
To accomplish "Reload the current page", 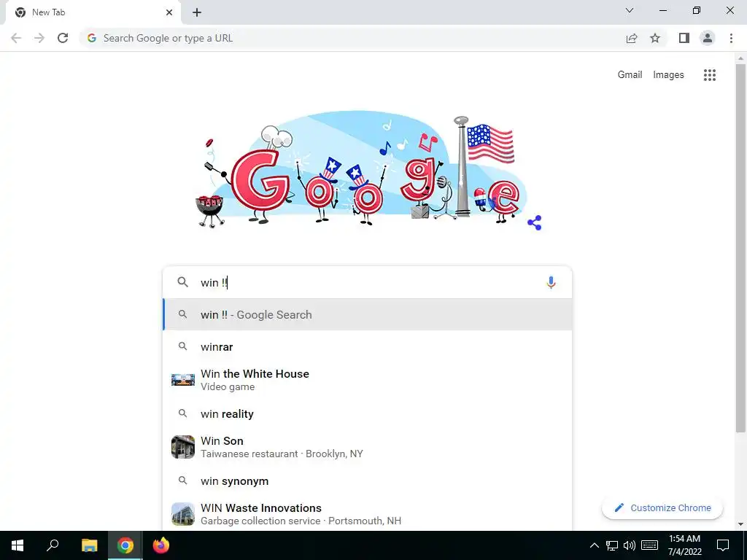I will [x=63, y=38].
